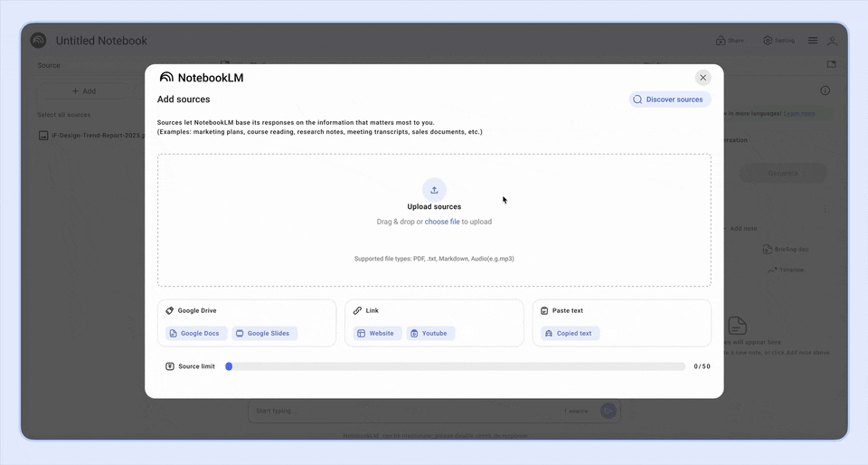The height and width of the screenshot is (465, 868).
Task: Click the document icon in notes area
Action: click(737, 326)
